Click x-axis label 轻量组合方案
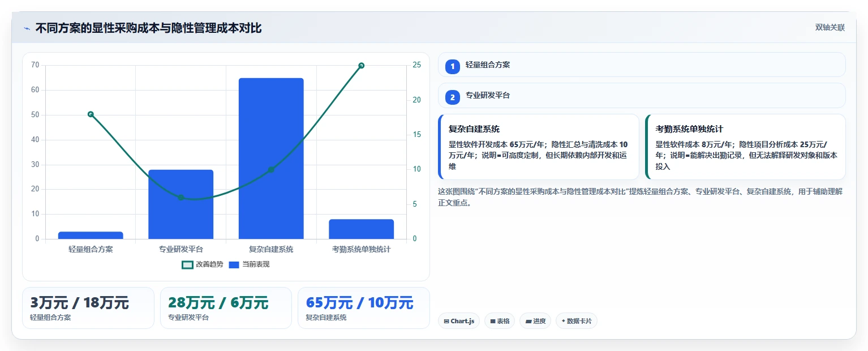Viewport: 868px width, 351px height. click(91, 249)
